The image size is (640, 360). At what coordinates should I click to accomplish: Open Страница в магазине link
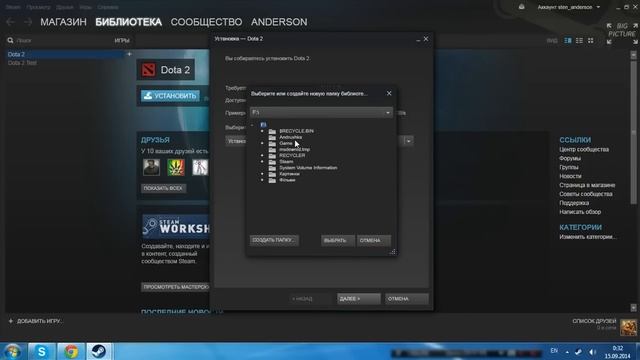click(x=587, y=185)
